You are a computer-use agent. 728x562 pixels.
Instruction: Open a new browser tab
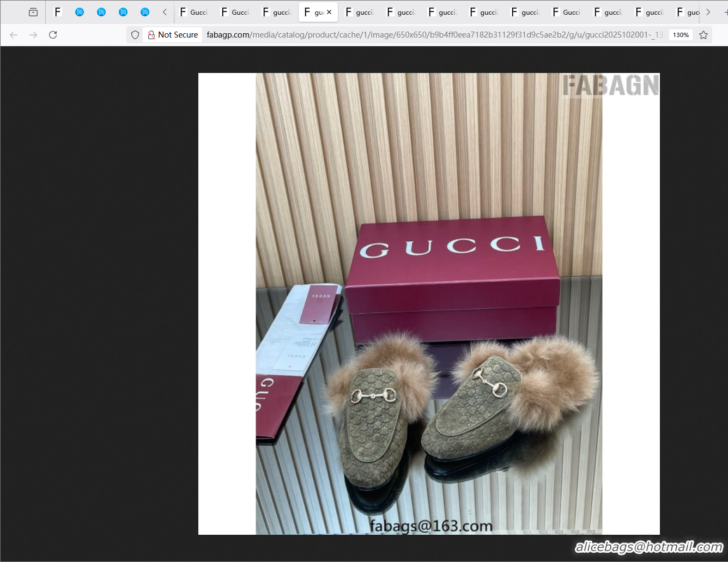tap(724, 11)
